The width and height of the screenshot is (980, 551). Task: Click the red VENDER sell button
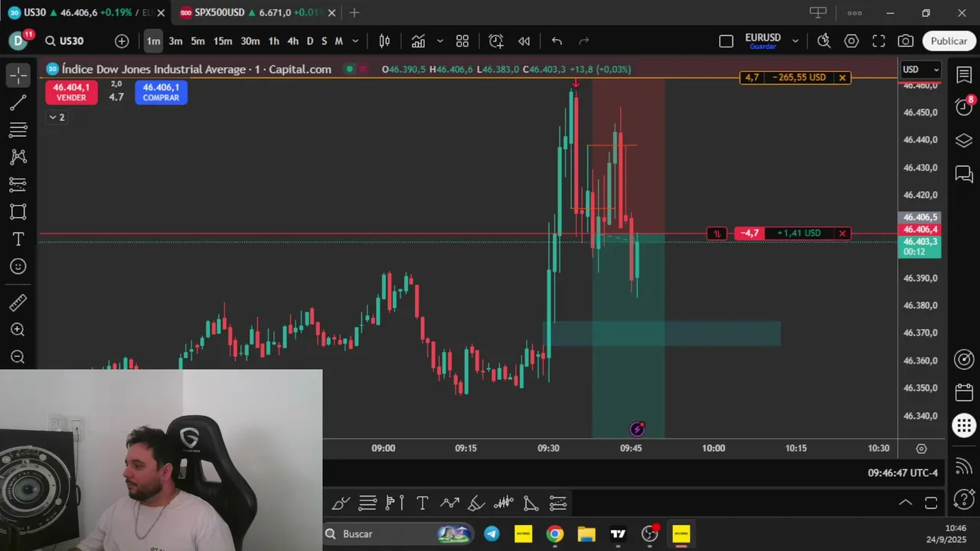pos(71,92)
